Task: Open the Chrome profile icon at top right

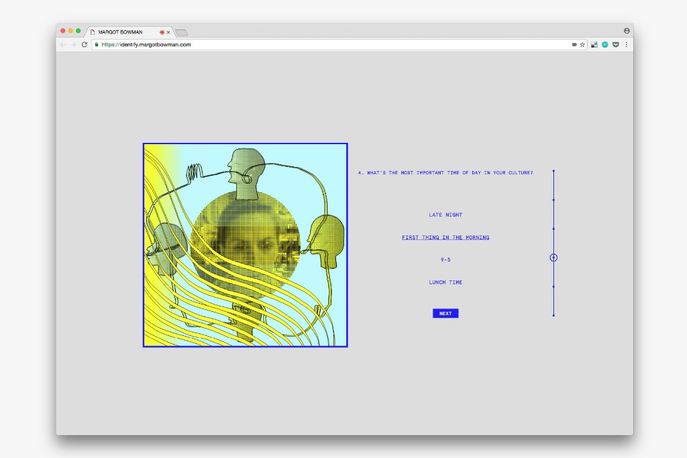Action: [x=627, y=31]
